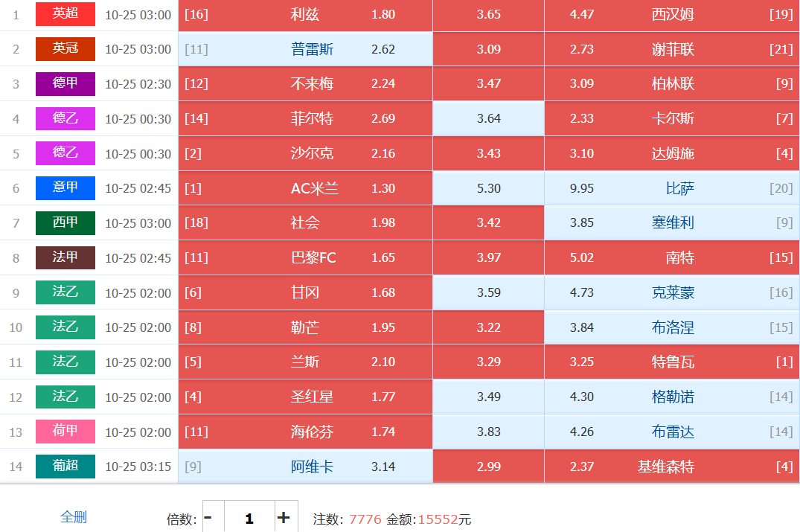Increase the multiplier with the plus button

click(284, 518)
